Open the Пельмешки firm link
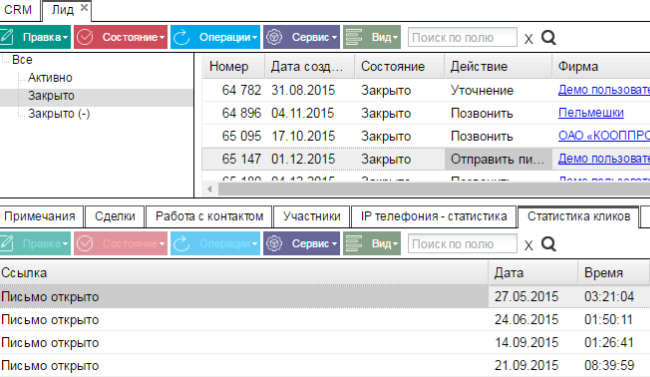The width and height of the screenshot is (650, 377). coord(591,113)
